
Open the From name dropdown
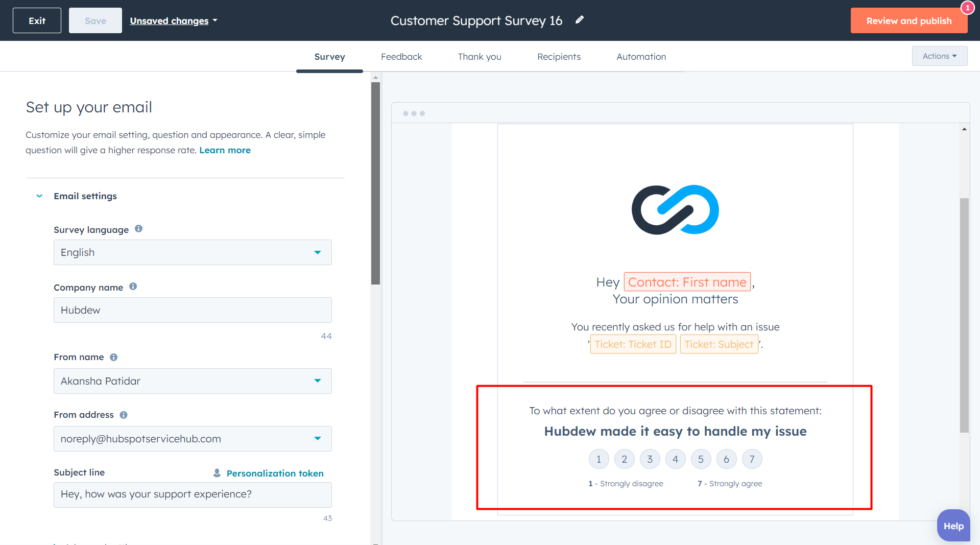click(x=193, y=381)
